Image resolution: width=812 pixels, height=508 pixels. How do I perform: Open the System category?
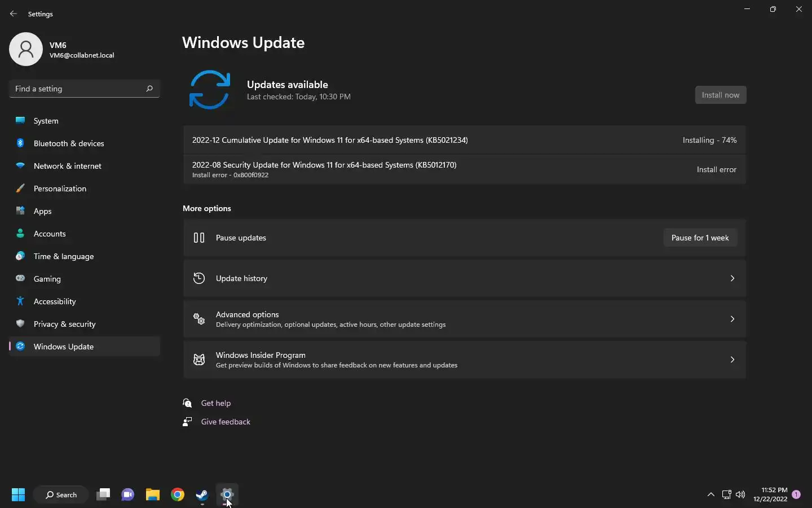(x=85, y=121)
